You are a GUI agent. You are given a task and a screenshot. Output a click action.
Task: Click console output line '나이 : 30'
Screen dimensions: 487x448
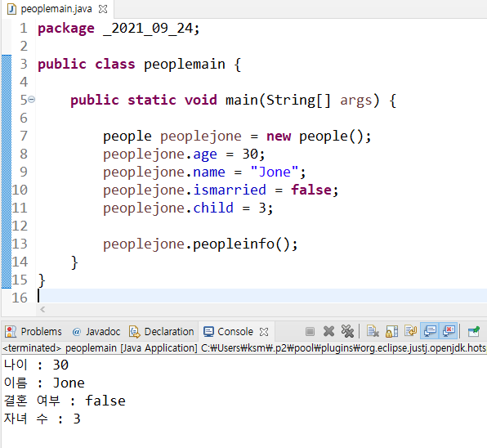click(x=36, y=365)
